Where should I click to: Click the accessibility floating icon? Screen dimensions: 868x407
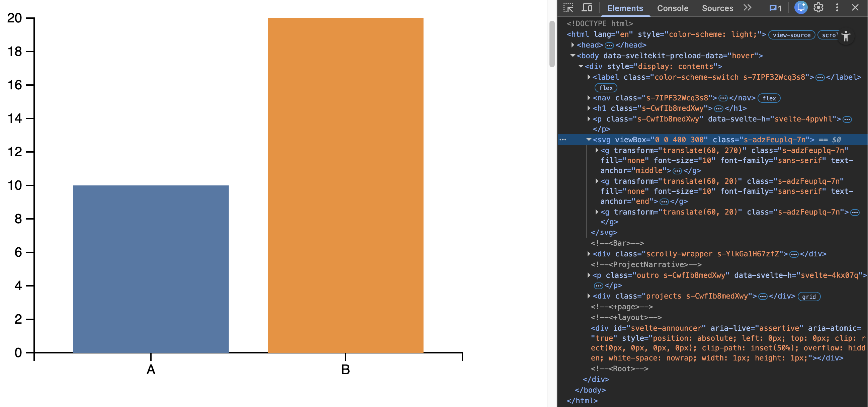click(846, 36)
